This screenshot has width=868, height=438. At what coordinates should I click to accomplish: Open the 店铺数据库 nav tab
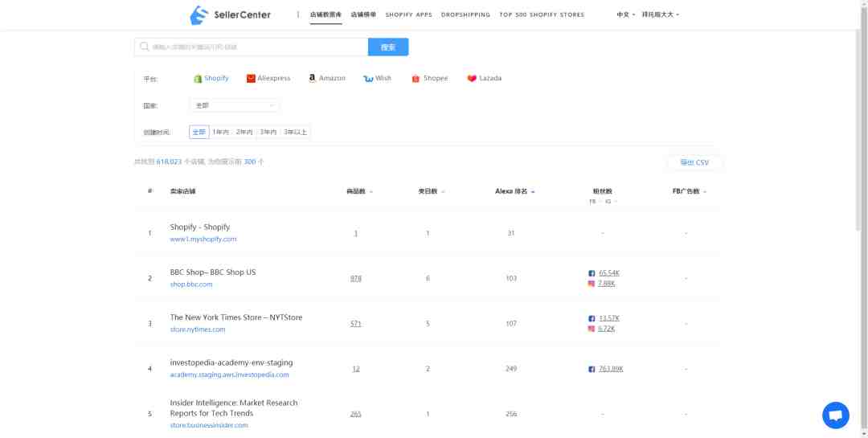(x=325, y=15)
